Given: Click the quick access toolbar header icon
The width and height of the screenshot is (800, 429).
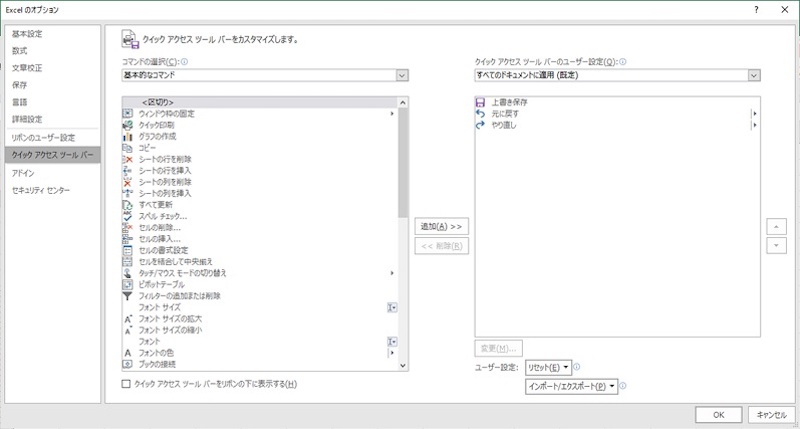Looking at the screenshot, I should (x=130, y=39).
